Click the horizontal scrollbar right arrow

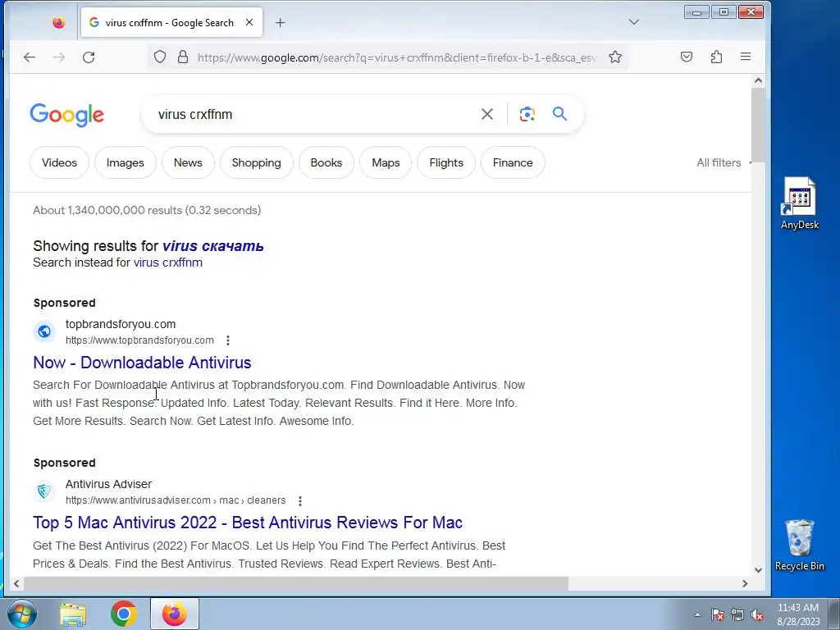(x=745, y=583)
